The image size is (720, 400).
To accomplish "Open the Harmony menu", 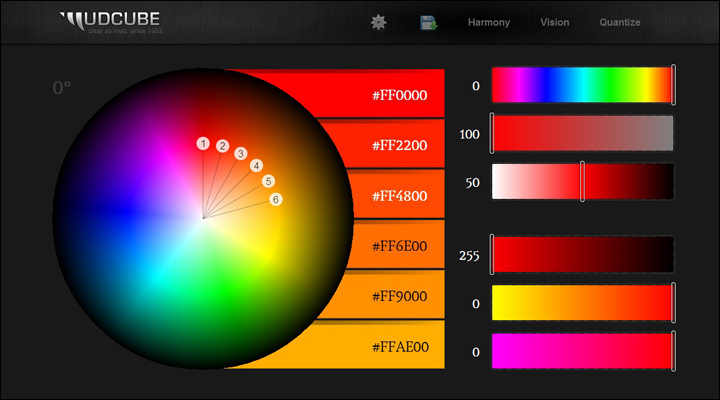I will pos(488,22).
